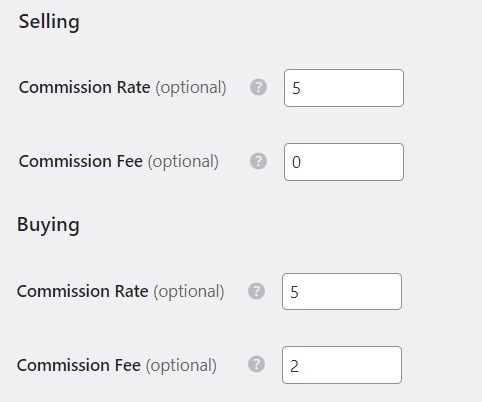Focus the Selling Commission Rate input field
482x402 pixels.
(x=344, y=88)
